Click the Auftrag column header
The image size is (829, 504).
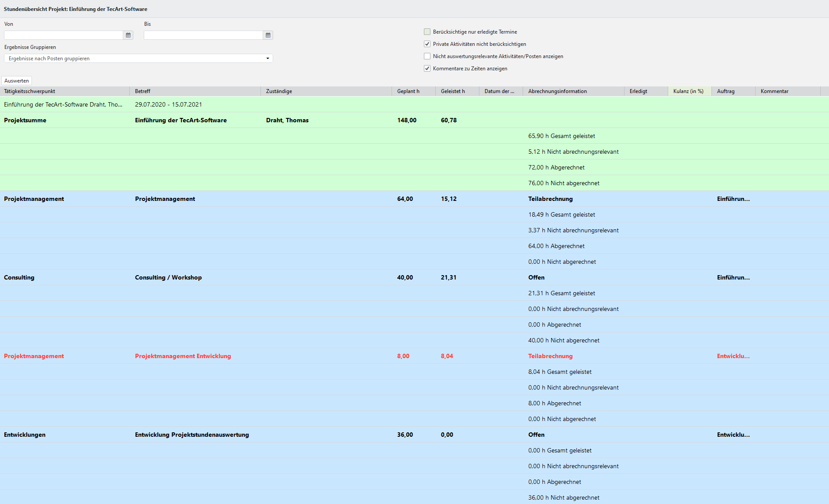[x=733, y=91]
